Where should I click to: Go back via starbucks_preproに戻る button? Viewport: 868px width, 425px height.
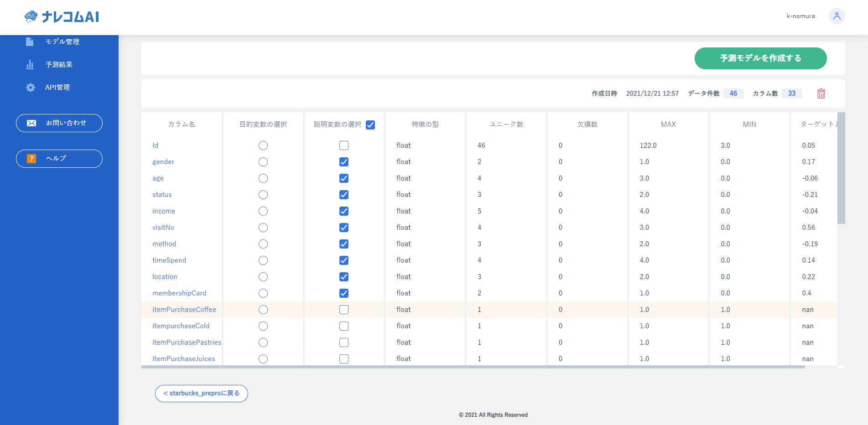pos(201,393)
